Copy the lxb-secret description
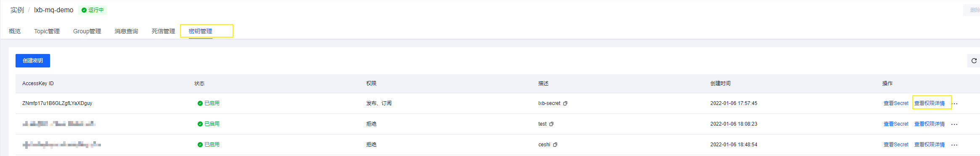Screen dimensions: 980x156 [x=565, y=103]
